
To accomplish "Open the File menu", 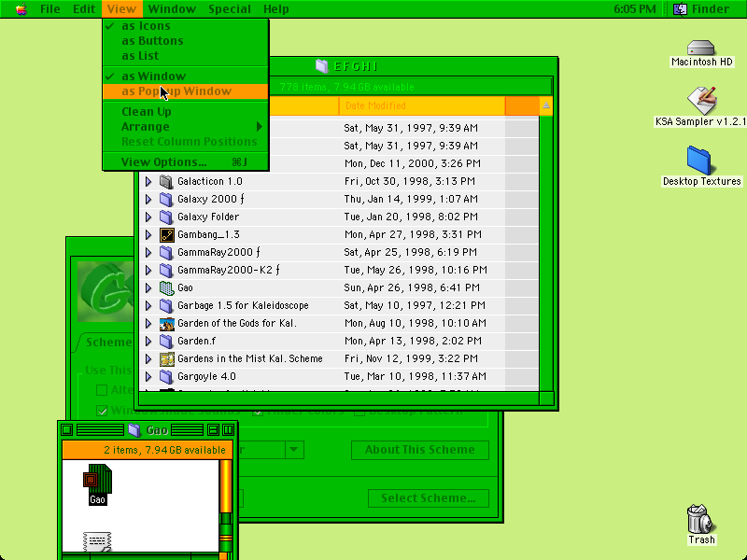I will (x=50, y=9).
